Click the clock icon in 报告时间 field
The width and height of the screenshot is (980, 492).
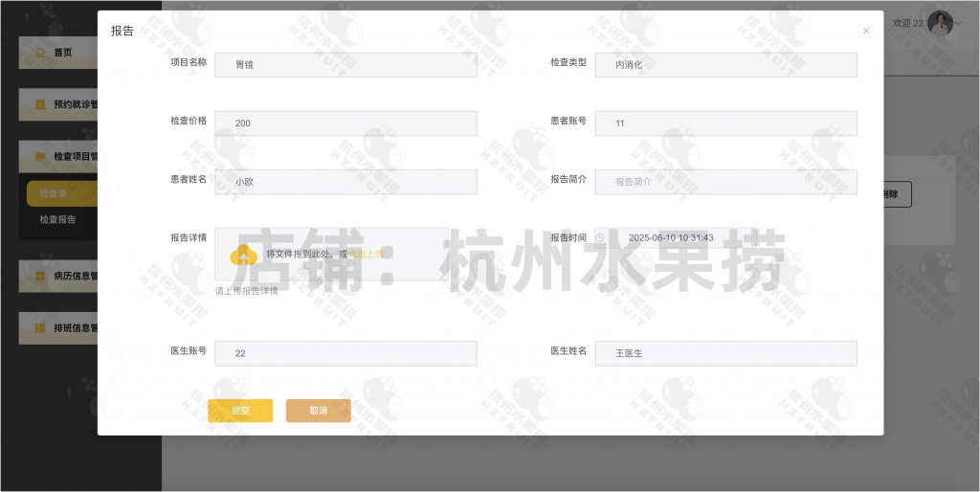pyautogui.click(x=600, y=237)
